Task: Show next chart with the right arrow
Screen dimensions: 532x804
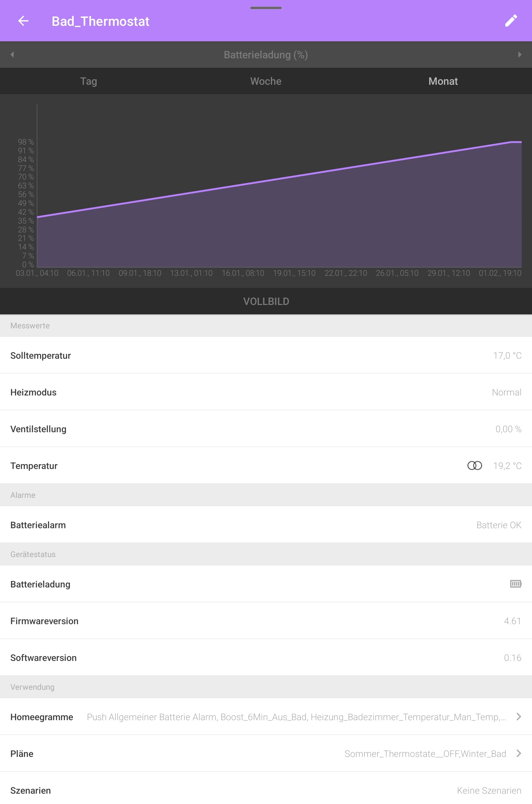Action: click(x=520, y=55)
